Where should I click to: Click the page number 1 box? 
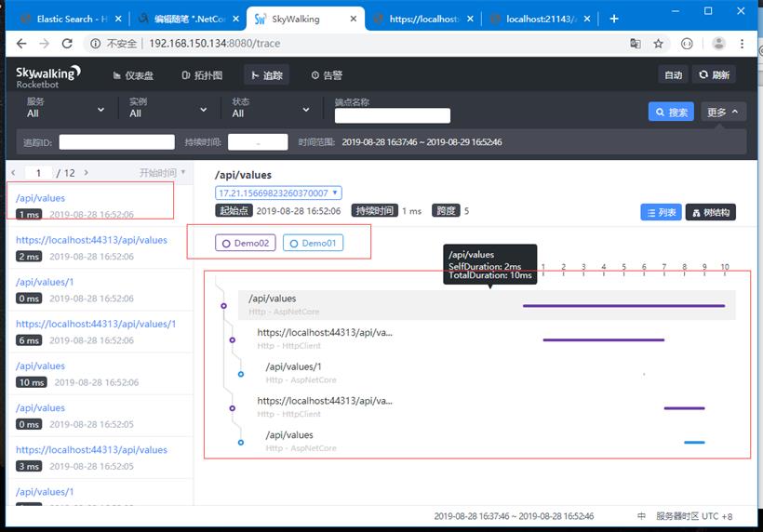click(38, 173)
